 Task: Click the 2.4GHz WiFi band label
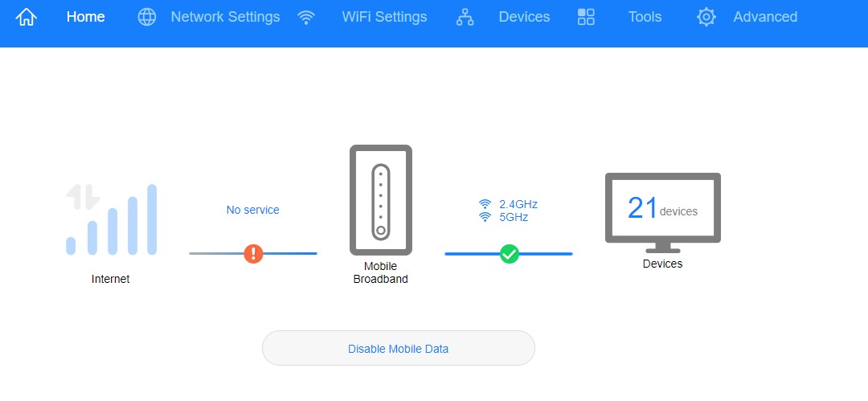click(x=518, y=204)
